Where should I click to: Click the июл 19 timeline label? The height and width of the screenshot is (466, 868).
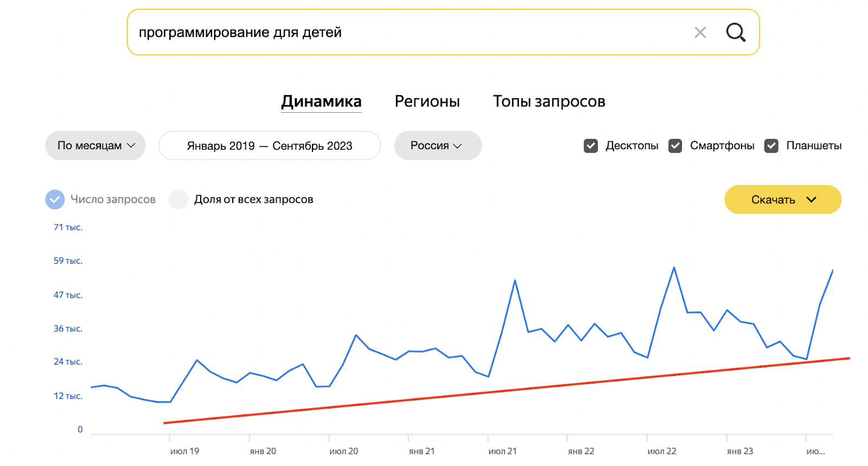[x=184, y=451]
